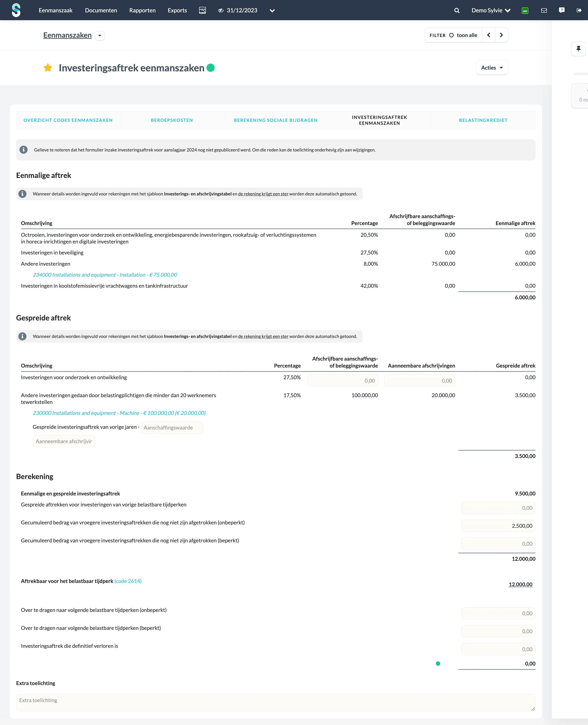Click info icon under Gespreide aftrek
This screenshot has height=725, width=588.
coord(22,336)
